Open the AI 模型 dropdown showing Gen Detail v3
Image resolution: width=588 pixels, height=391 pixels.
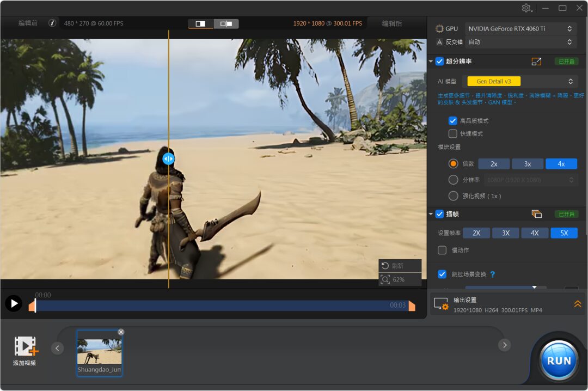tap(521, 82)
